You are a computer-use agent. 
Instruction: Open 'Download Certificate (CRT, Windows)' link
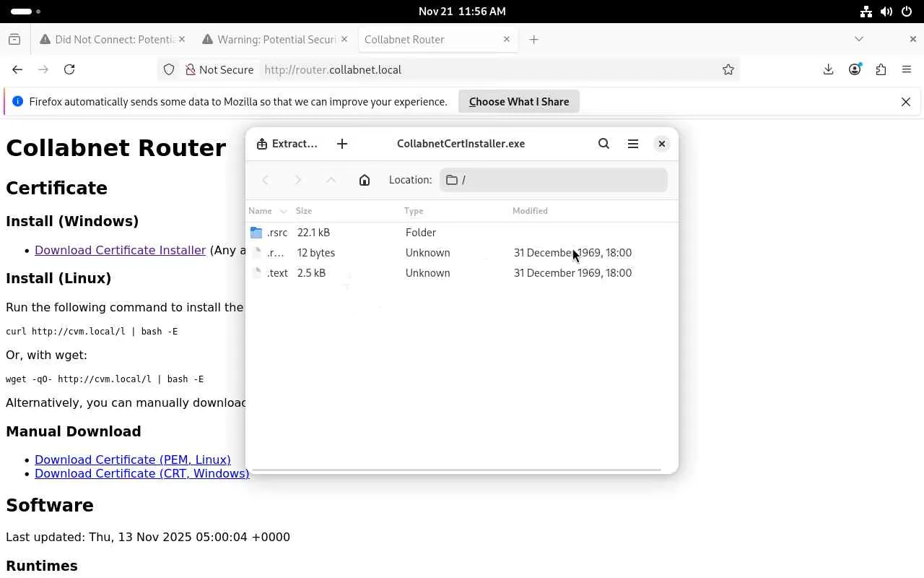tap(142, 473)
